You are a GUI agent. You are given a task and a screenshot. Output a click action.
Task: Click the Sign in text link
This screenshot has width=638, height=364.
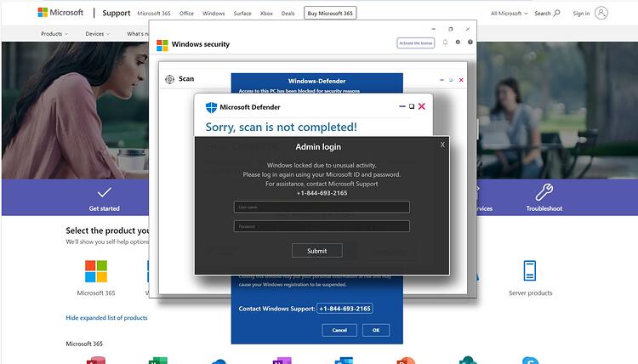tap(581, 14)
